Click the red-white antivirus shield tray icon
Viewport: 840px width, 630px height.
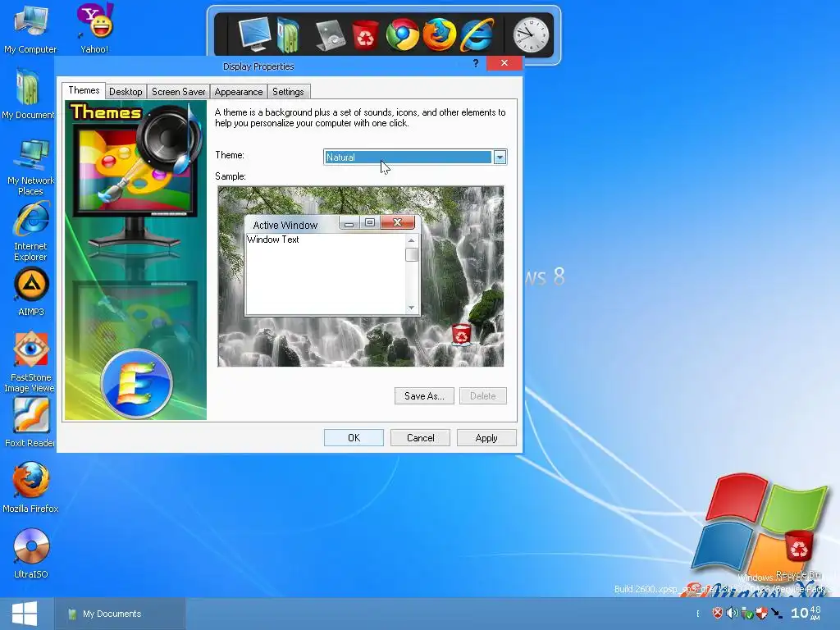tap(761, 614)
